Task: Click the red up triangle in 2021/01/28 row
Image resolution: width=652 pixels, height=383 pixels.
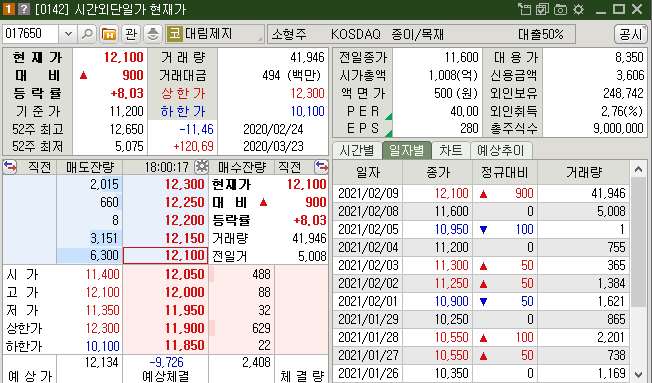Action: coord(483,338)
